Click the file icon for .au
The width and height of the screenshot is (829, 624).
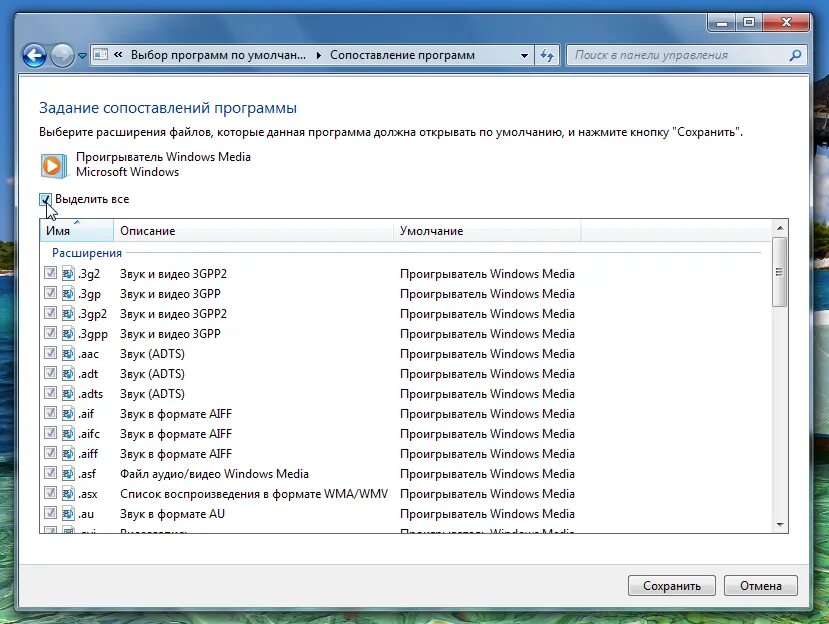click(x=68, y=513)
